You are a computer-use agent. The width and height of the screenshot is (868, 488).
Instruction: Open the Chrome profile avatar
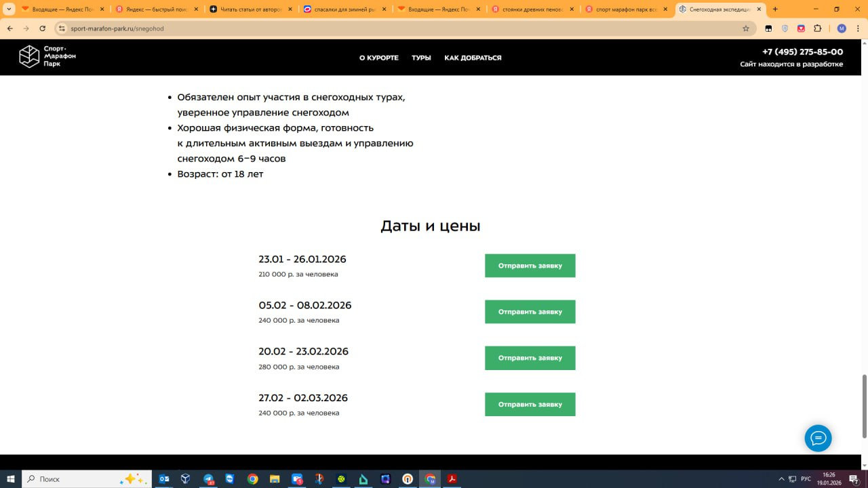point(842,28)
